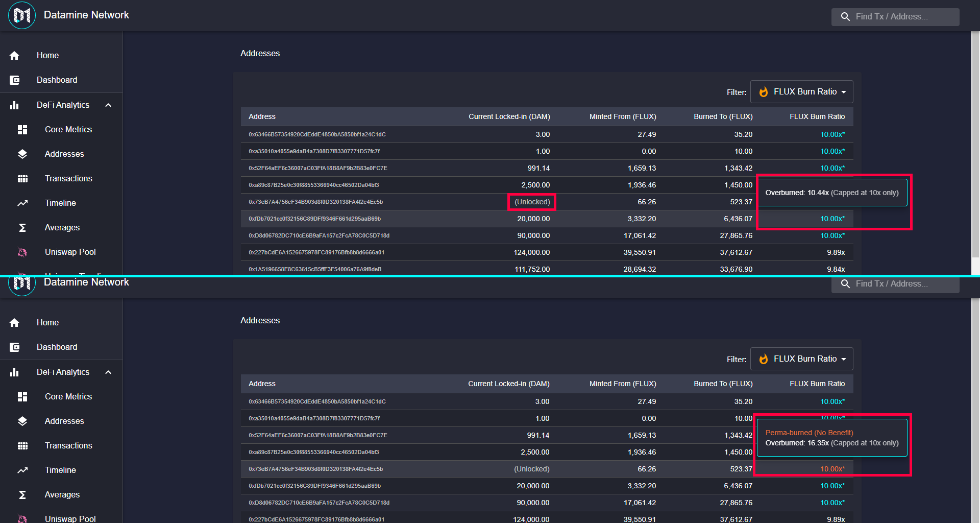Click the 17,061.42 minted value in upper table
The width and height of the screenshot is (980, 523).
pos(640,236)
